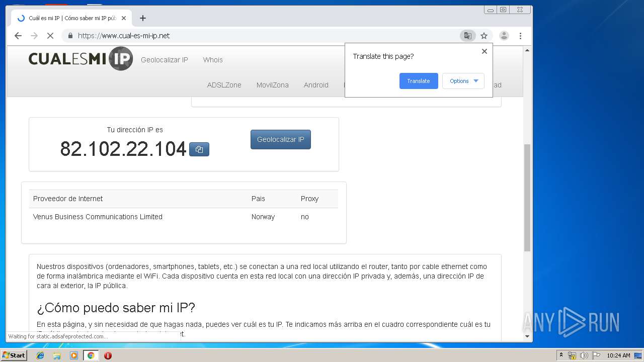Screen dimensions: 644x362
Task: Open media player from the taskbar
Action: coord(74,355)
